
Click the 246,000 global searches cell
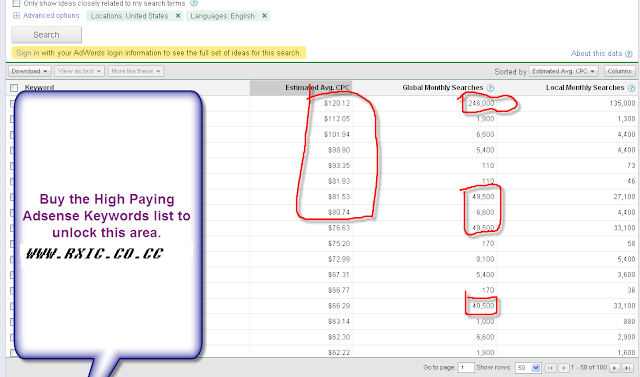[x=481, y=103]
